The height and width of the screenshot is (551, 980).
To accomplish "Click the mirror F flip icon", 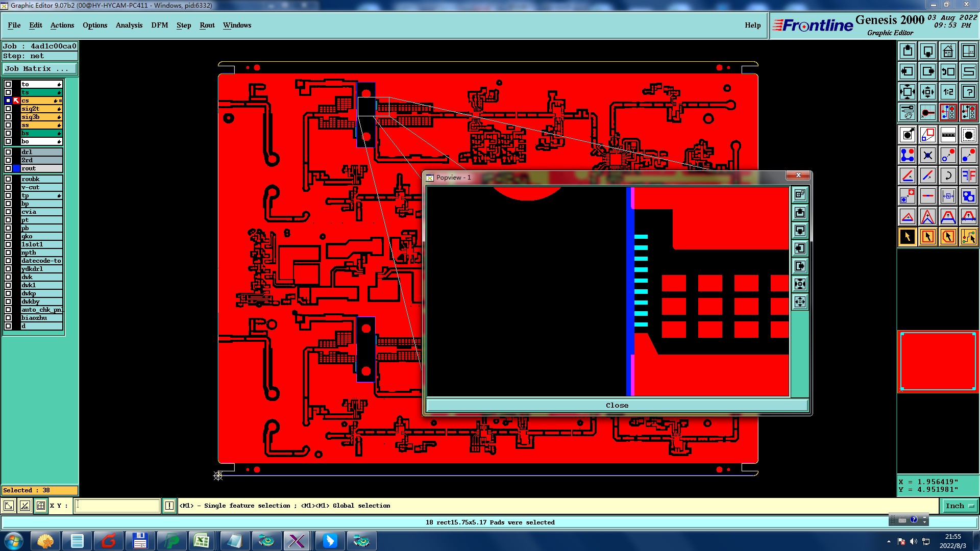I will pos(968,176).
